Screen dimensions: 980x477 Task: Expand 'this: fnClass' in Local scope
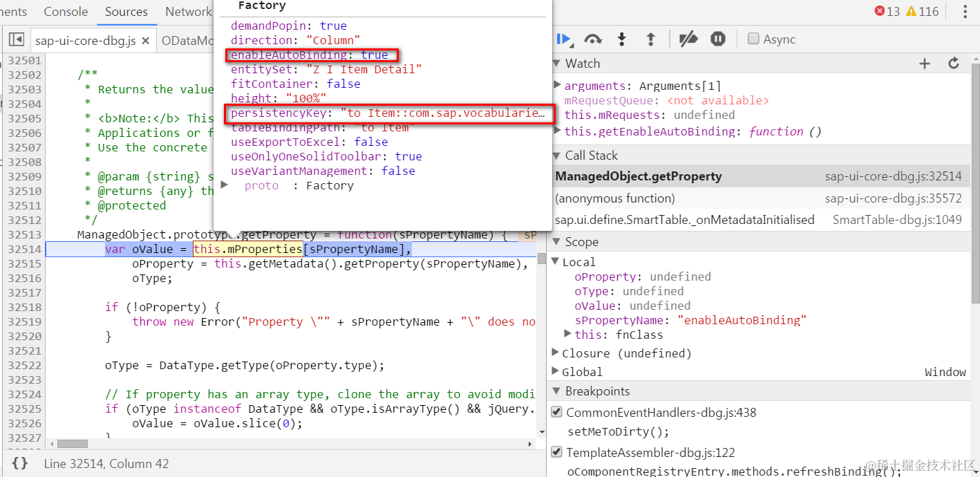[568, 334]
